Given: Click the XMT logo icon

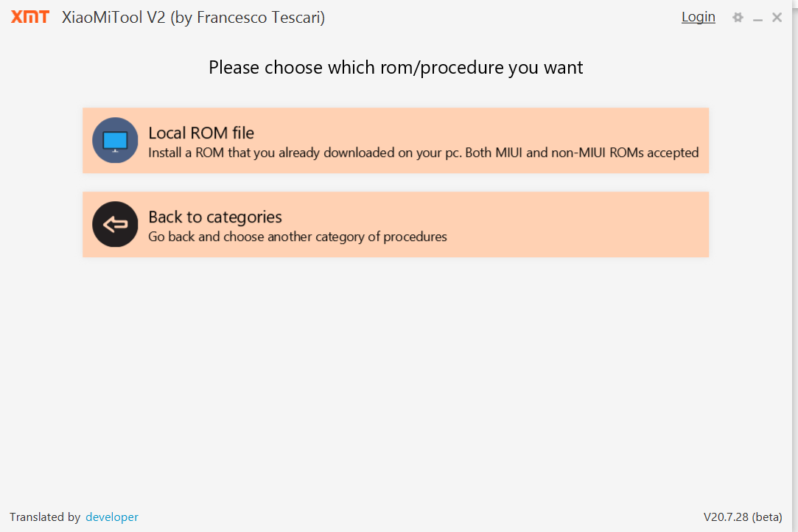Looking at the screenshot, I should (30, 17).
